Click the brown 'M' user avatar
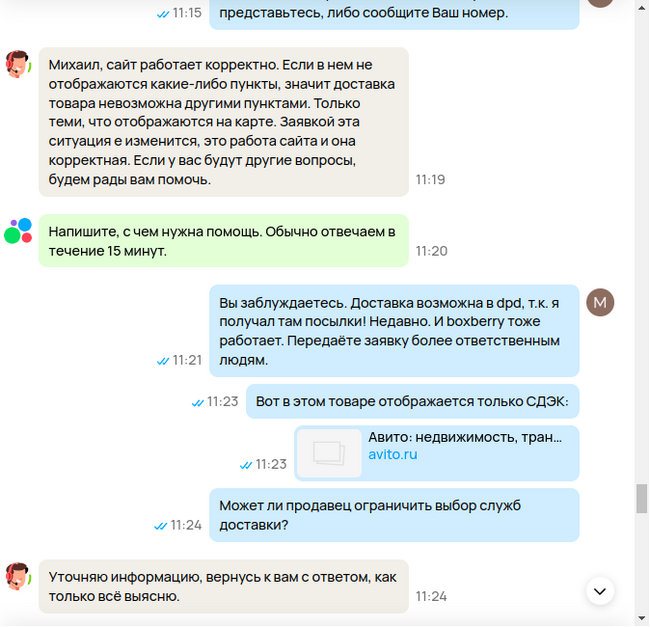Image resolution: width=650 pixels, height=627 pixels. pyautogui.click(x=600, y=303)
